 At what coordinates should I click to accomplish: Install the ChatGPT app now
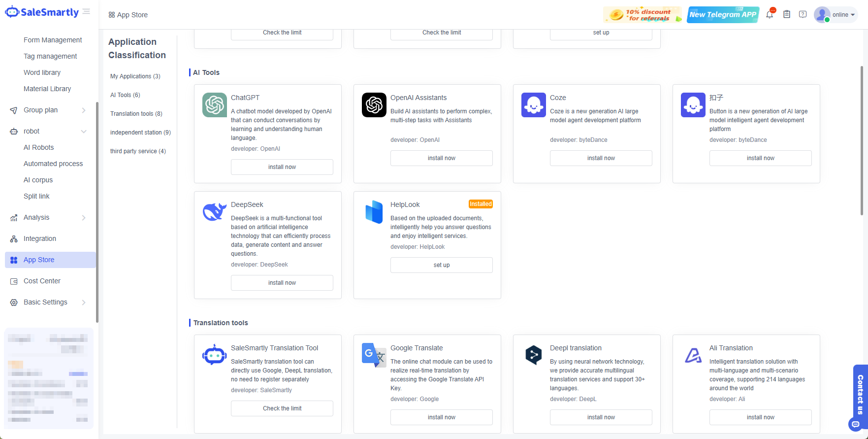282,167
